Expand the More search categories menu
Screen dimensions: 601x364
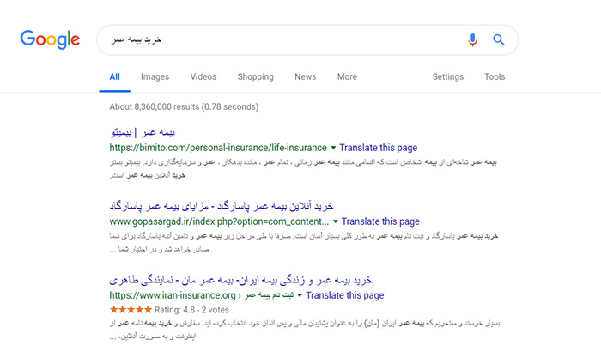tap(347, 76)
